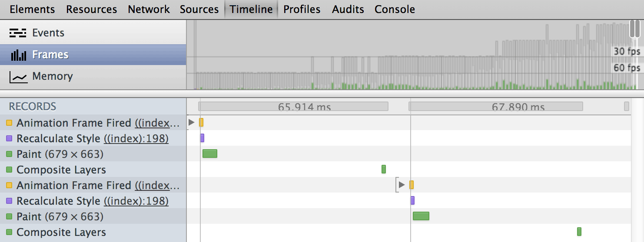Click purple square of first Recalculate Style
This screenshot has height=242, width=644.
click(x=9, y=139)
